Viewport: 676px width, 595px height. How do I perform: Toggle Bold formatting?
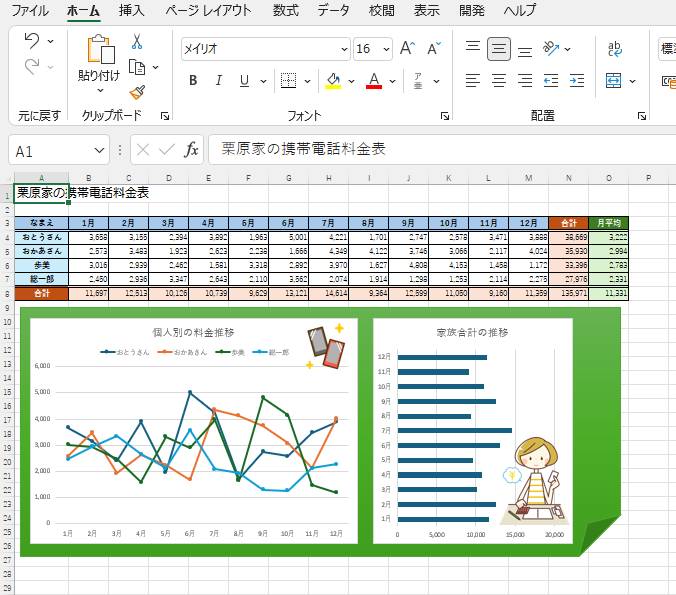193,80
